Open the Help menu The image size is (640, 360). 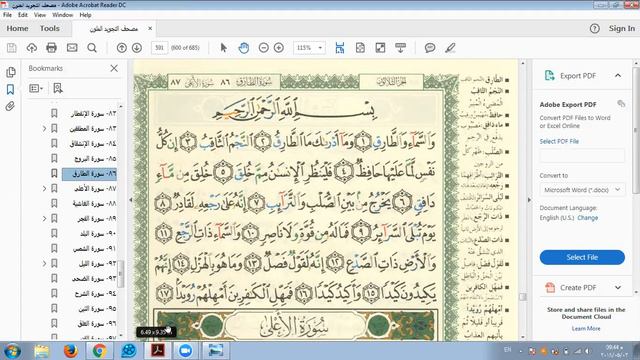[85, 15]
